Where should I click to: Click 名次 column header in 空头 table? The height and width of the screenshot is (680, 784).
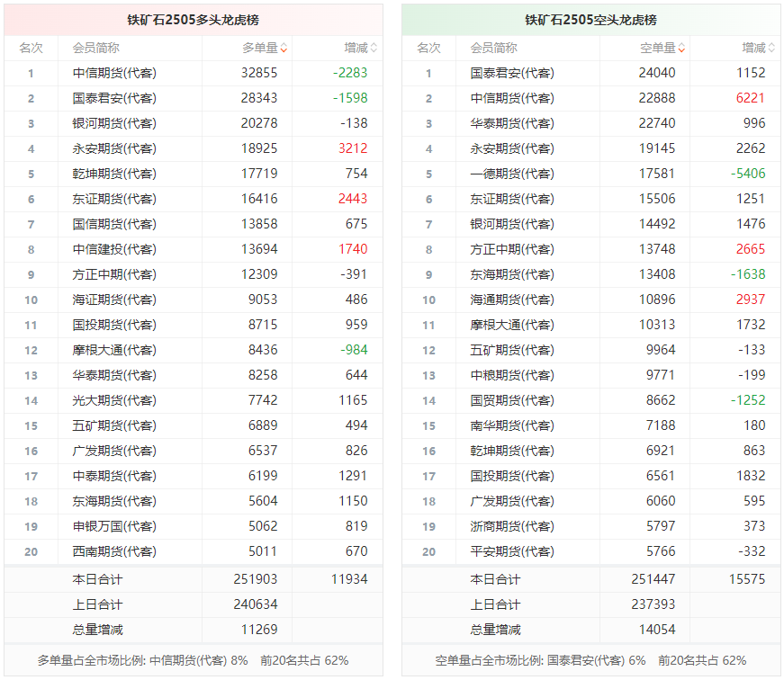tap(428, 49)
